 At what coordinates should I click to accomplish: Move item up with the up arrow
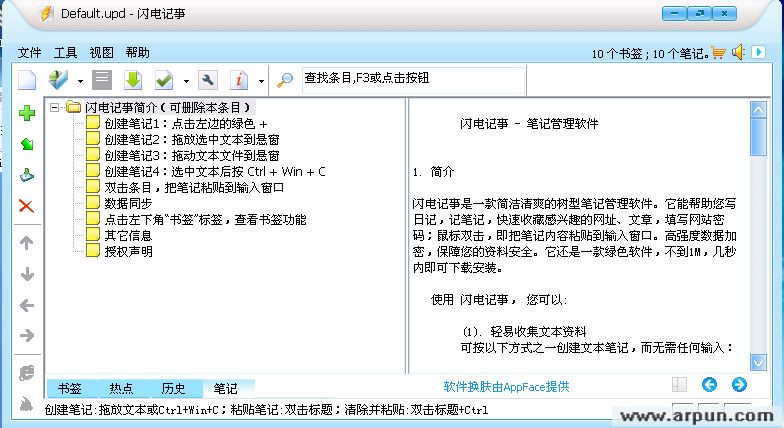(26, 243)
